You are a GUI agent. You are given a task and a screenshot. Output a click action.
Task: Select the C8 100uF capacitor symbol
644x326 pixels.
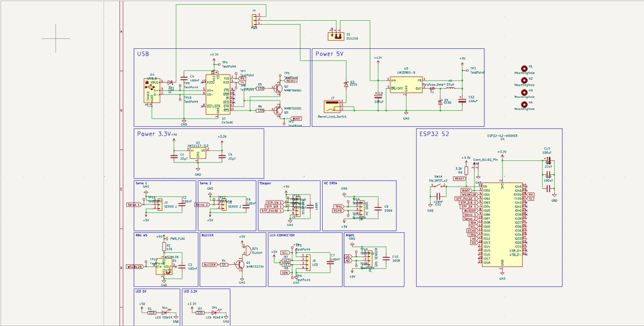pyautogui.click(x=378, y=96)
